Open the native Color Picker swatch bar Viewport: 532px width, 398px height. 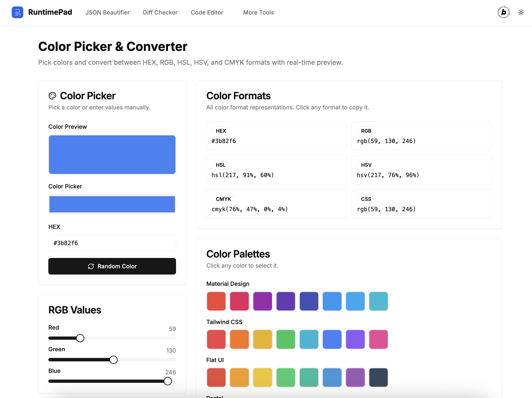pyautogui.click(x=112, y=204)
